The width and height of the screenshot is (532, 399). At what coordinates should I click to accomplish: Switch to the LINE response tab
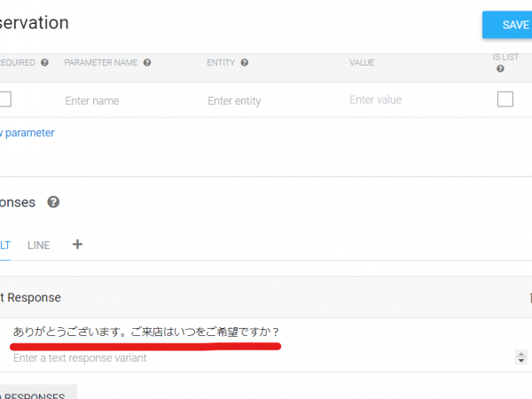[x=39, y=246]
